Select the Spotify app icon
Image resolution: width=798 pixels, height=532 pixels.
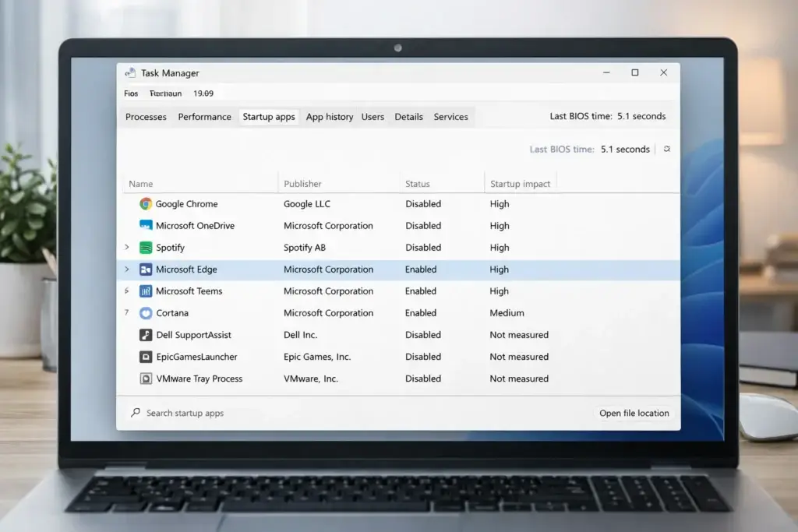pyautogui.click(x=145, y=247)
